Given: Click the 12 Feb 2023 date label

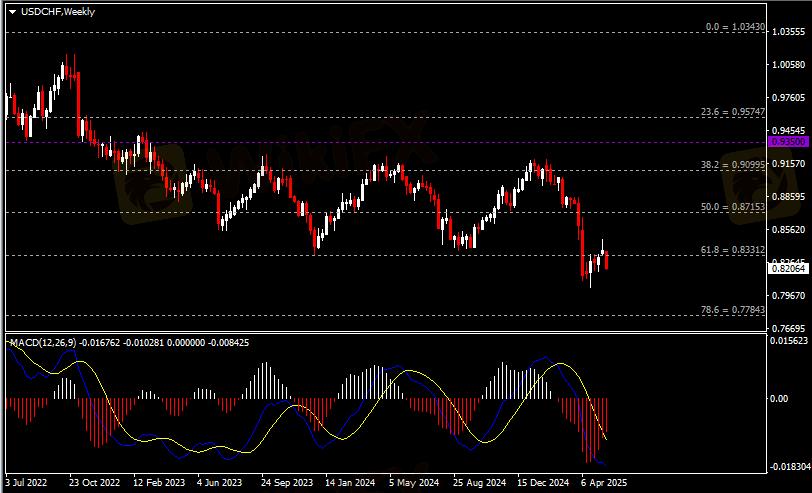Looking at the screenshot, I should [159, 483].
